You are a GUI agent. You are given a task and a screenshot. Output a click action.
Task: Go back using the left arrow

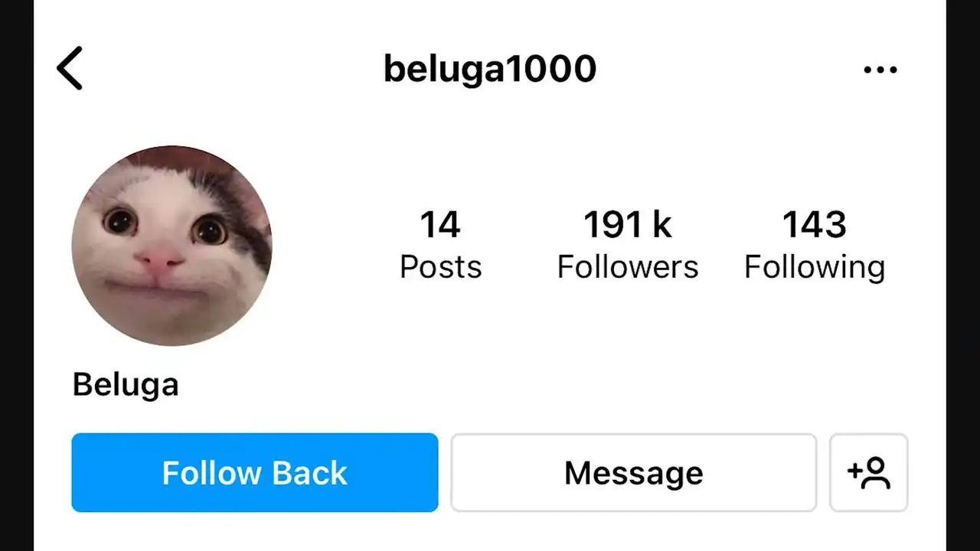70,68
